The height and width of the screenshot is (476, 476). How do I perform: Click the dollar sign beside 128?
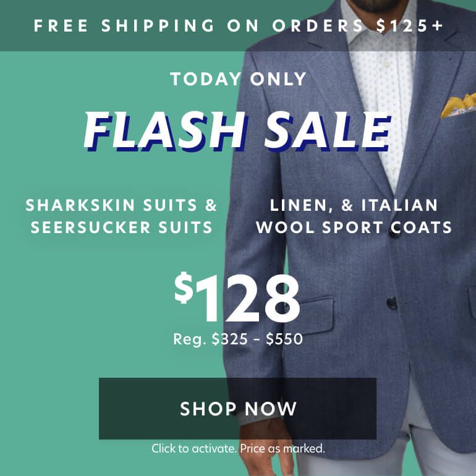pyautogui.click(x=184, y=288)
